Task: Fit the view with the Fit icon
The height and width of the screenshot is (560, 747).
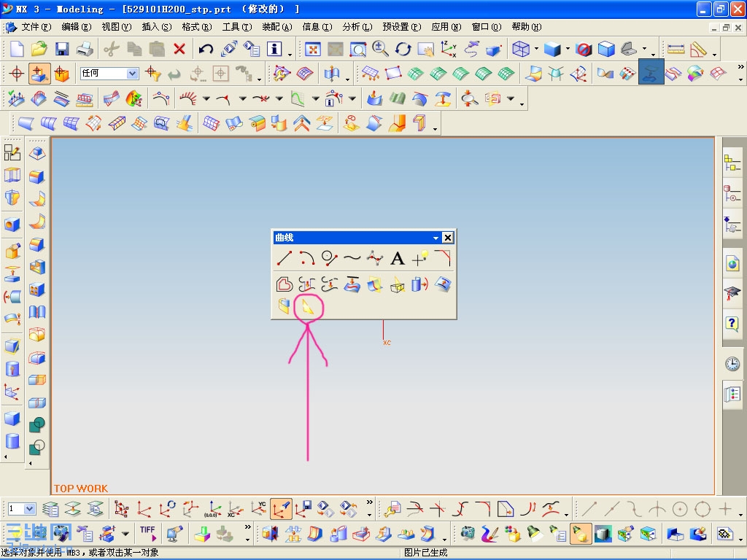Action: coord(312,49)
